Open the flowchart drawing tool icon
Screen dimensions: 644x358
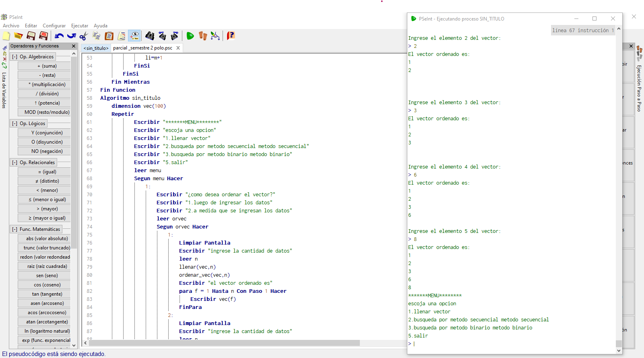click(215, 36)
